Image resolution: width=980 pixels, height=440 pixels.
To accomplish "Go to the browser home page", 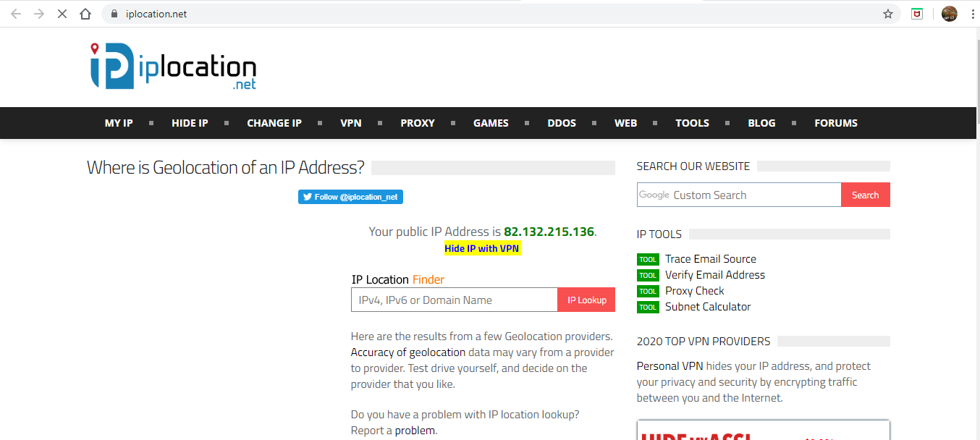I will [x=85, y=14].
